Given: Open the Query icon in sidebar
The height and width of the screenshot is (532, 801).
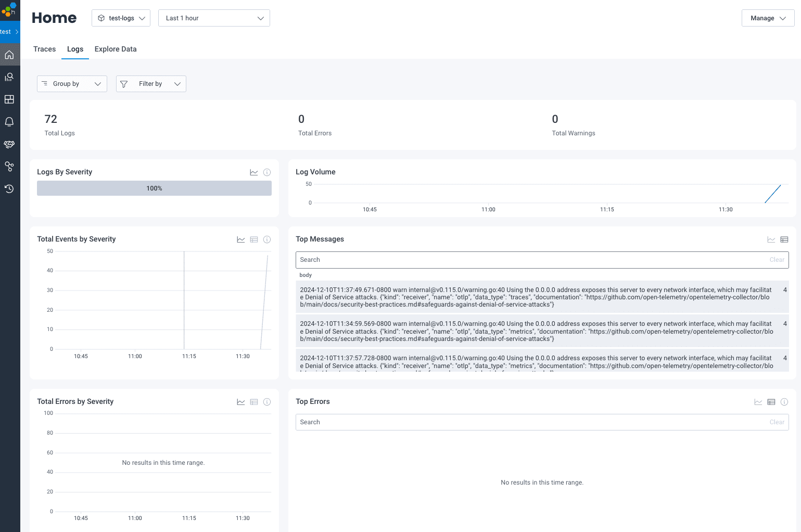Looking at the screenshot, I should pos(9,77).
